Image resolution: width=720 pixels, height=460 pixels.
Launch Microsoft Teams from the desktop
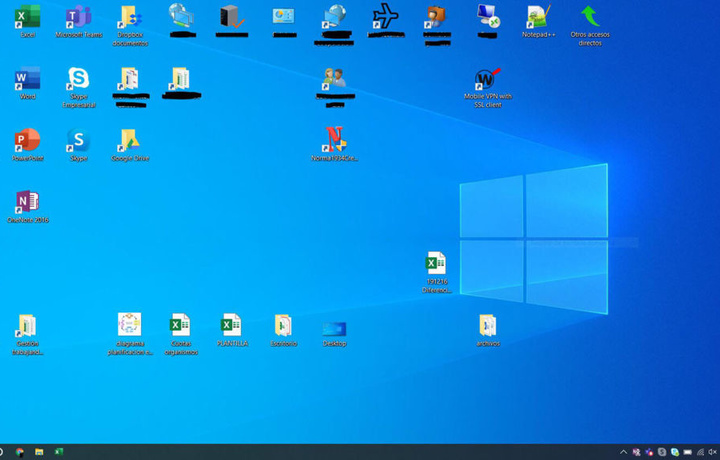[x=79, y=21]
